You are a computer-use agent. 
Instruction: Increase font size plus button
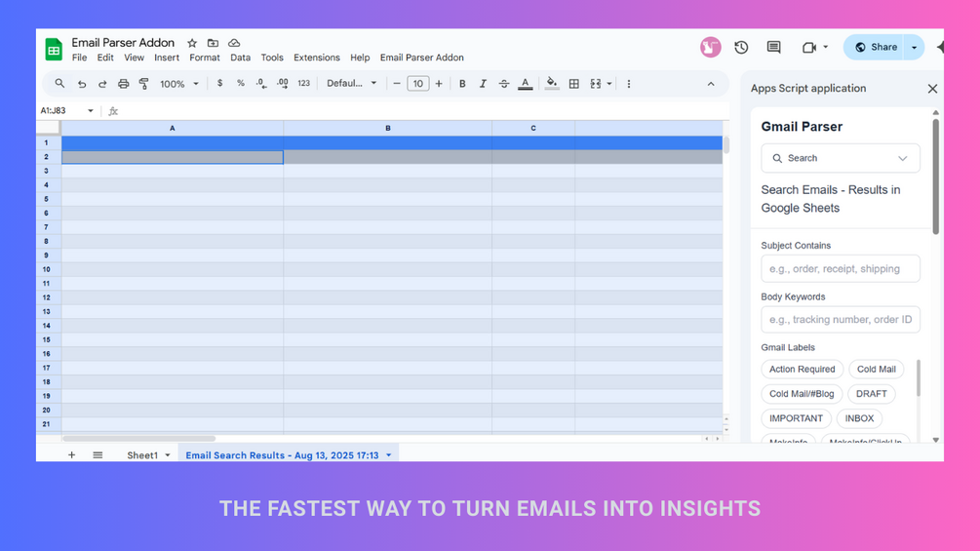pos(439,83)
